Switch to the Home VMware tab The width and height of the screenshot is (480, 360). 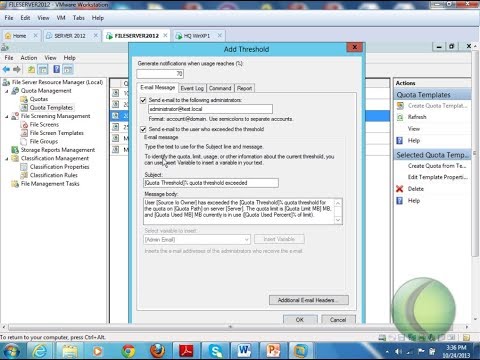19,36
